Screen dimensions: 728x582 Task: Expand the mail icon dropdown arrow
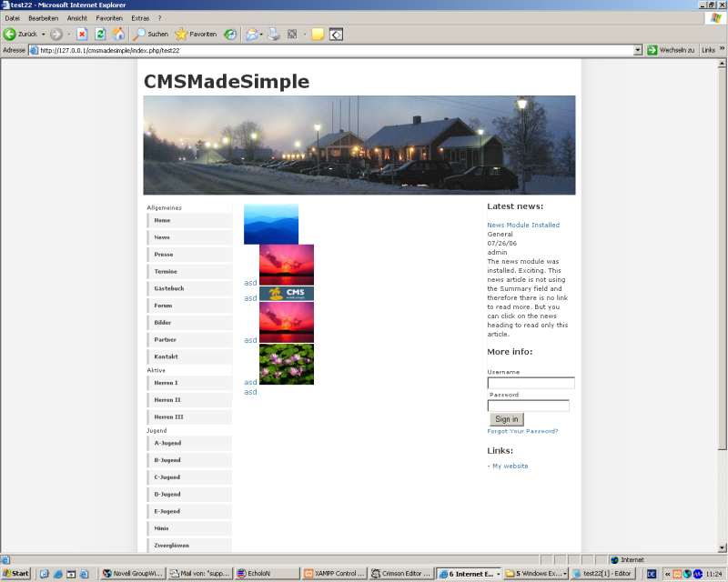(262, 34)
